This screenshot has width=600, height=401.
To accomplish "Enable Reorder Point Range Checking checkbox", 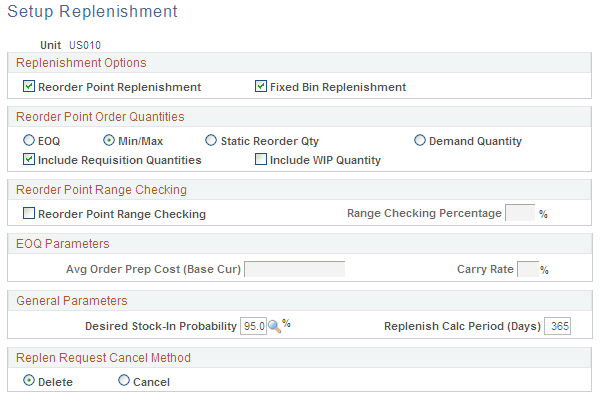I will click(29, 214).
